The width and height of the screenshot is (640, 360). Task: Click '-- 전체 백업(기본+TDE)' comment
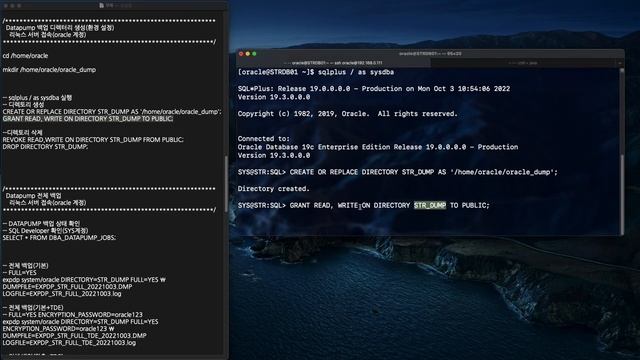pos(33,308)
